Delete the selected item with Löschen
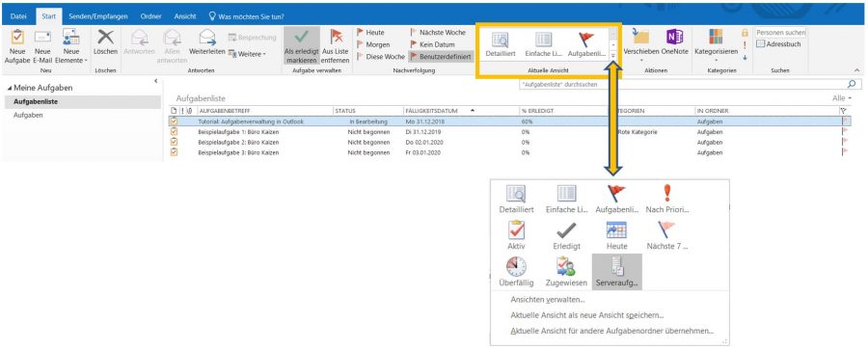 click(105, 42)
